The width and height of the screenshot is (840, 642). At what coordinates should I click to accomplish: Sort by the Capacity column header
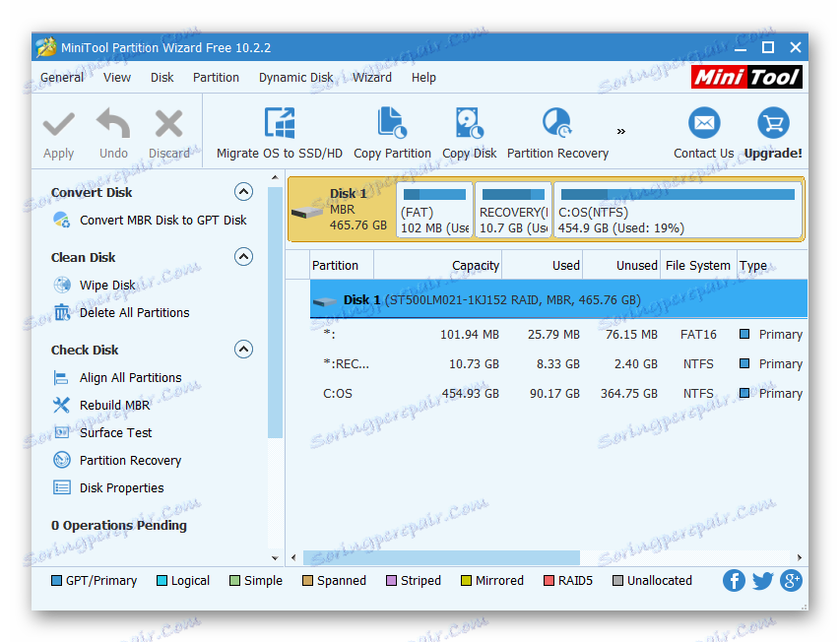point(437,265)
